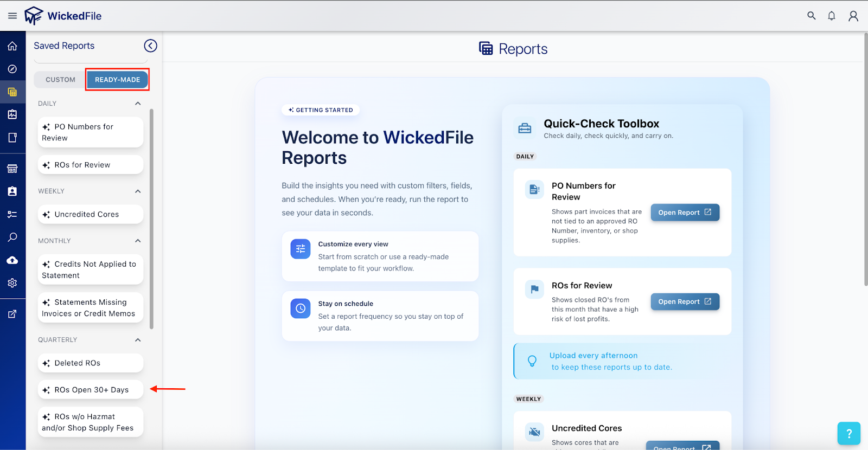Screen dimensions: 868x450
Task: Click the blue help question mark button
Action: [x=848, y=433]
